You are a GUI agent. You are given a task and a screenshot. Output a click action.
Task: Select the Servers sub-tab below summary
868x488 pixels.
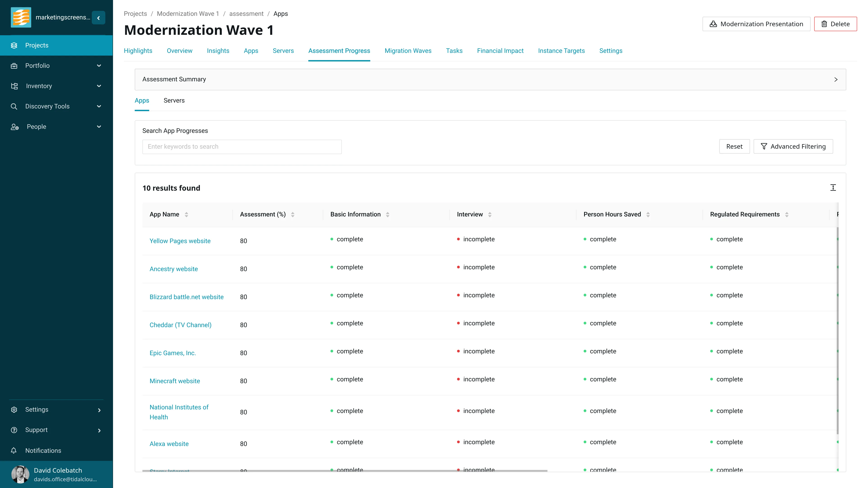click(x=174, y=101)
